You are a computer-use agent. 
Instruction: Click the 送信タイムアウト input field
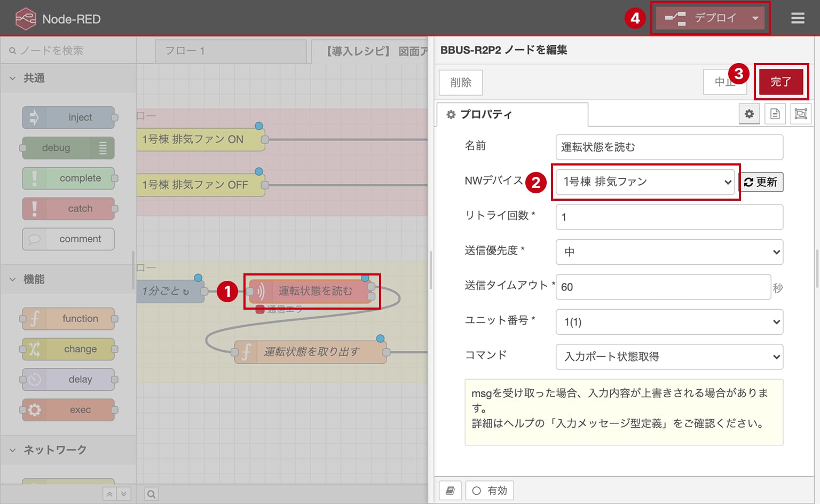[x=663, y=287]
